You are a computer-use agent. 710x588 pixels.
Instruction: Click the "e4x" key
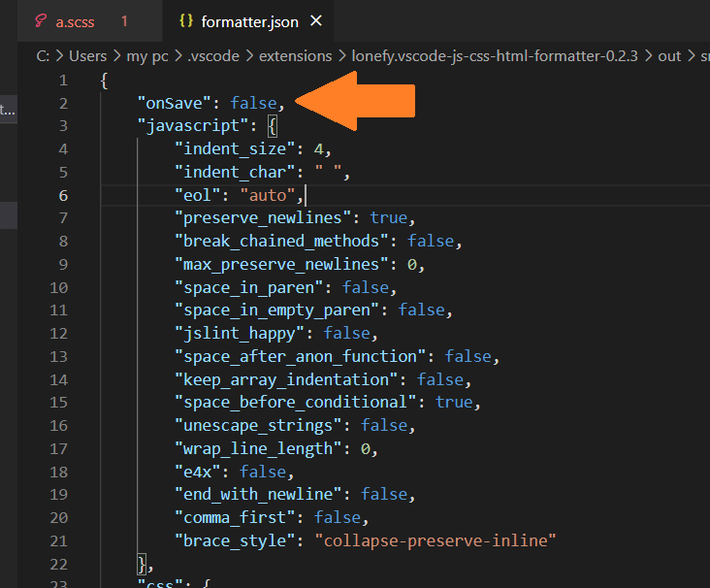[198, 472]
